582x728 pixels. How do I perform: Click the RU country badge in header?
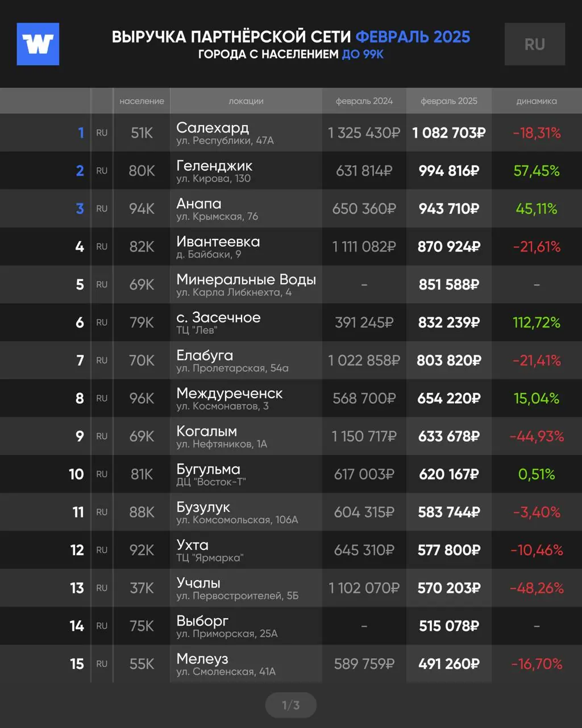[535, 44]
